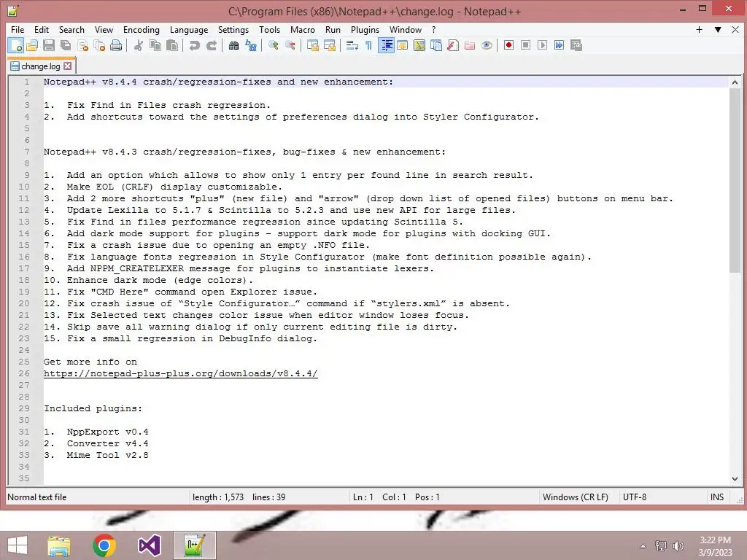Select the change.log document tab
Image resolution: width=747 pixels, height=560 pixels.
pyautogui.click(x=41, y=66)
